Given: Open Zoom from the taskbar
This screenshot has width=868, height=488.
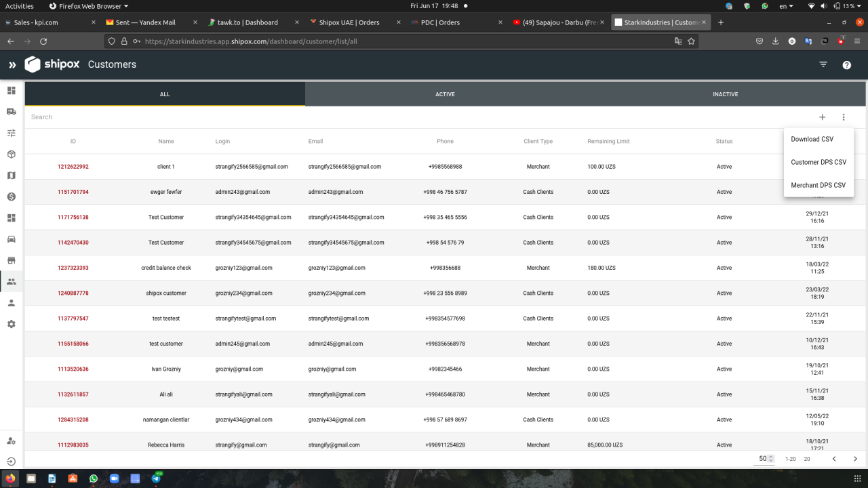Looking at the screenshot, I should 114,479.
